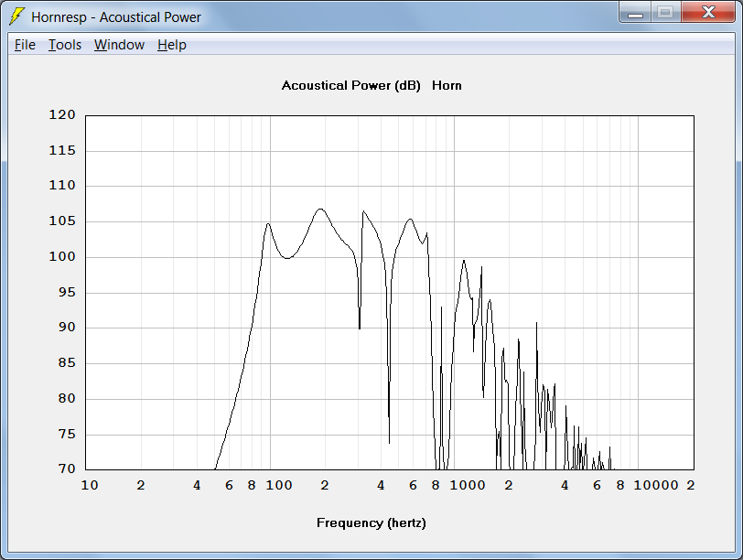
Task: Click the Hornresp lightning bolt icon
Action: (x=16, y=16)
